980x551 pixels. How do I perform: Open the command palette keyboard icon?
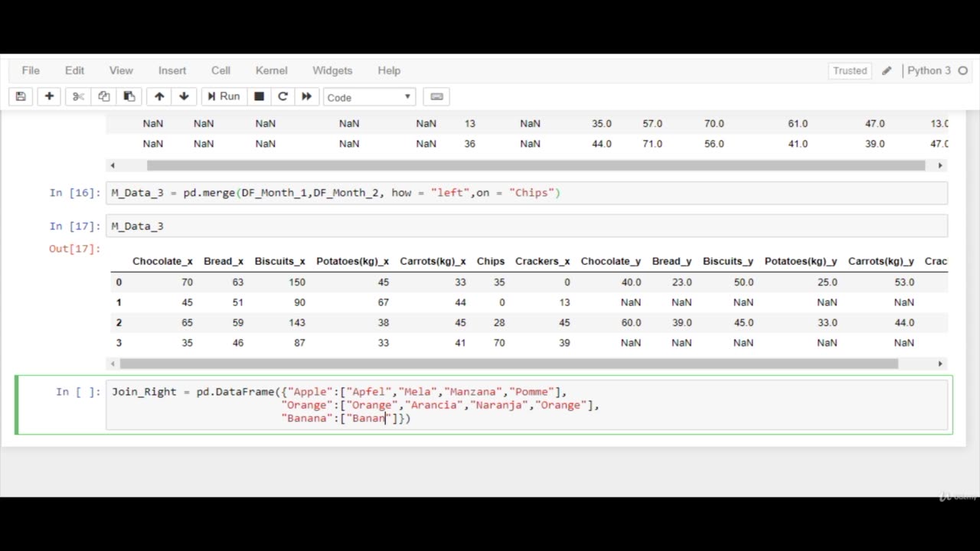[436, 96]
